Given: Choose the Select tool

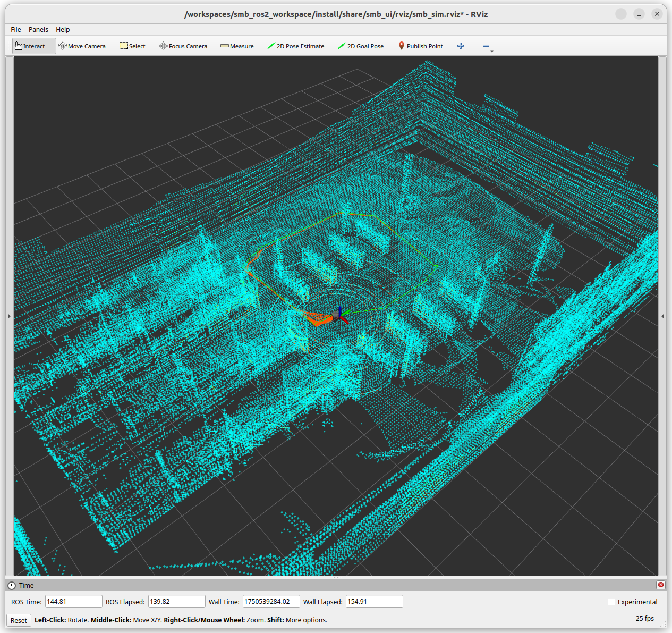Looking at the screenshot, I should coord(132,46).
